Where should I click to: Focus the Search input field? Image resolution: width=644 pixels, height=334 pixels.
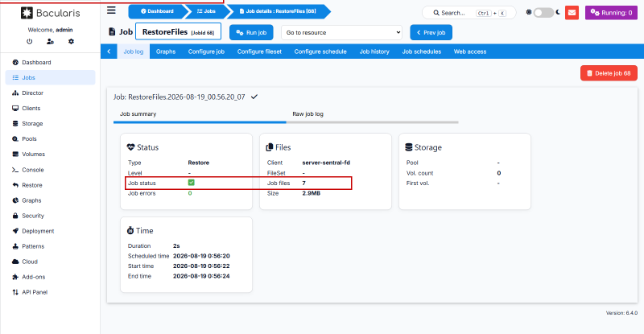pyautogui.click(x=469, y=13)
